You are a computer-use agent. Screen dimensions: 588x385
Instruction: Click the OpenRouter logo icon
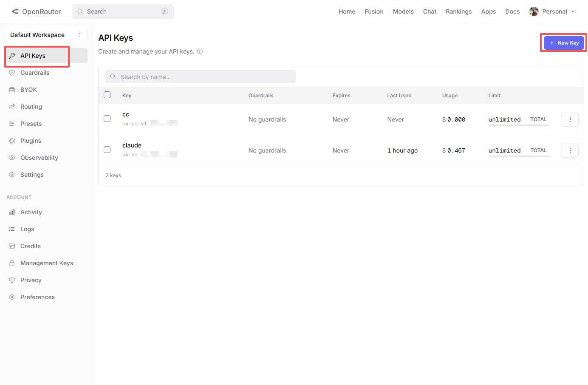click(15, 11)
